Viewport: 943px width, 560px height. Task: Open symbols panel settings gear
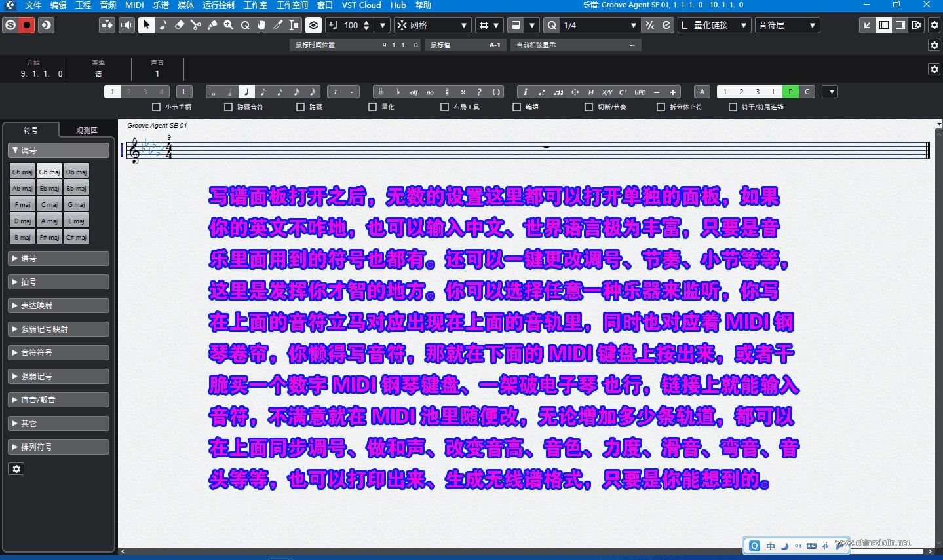point(16,469)
